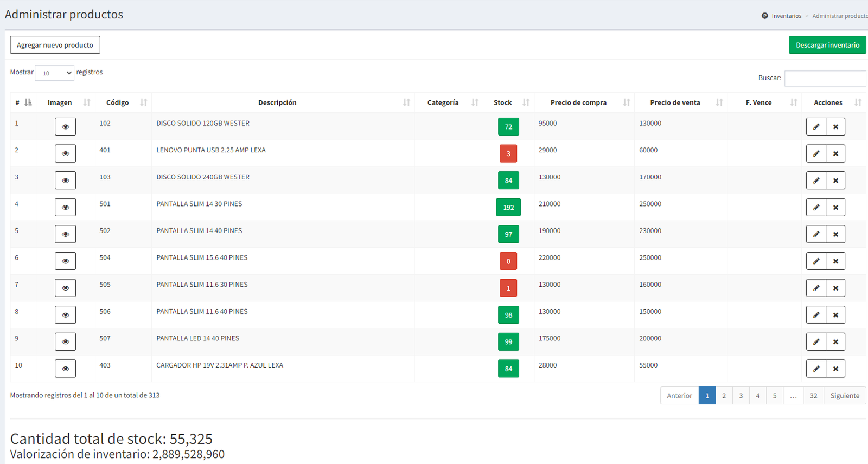View image of product code 401

pos(65,154)
